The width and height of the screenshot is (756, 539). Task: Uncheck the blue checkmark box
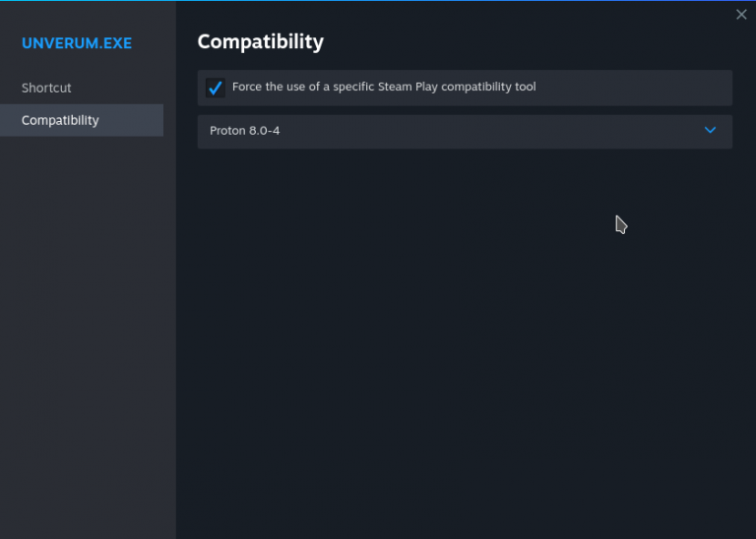(215, 88)
